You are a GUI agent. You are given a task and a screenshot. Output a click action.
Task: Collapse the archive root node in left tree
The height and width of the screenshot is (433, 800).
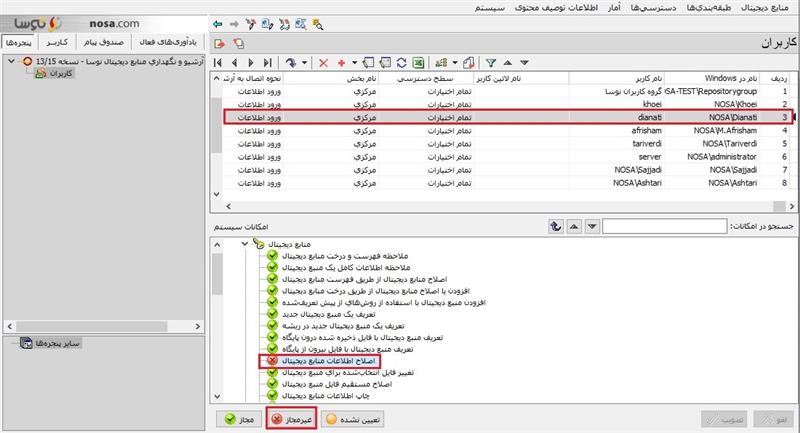10,62
